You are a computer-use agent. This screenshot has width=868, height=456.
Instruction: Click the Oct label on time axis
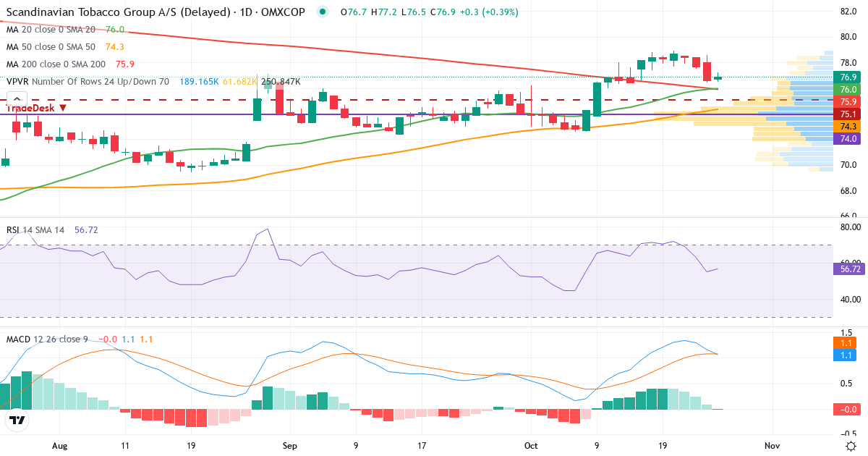pos(532,445)
